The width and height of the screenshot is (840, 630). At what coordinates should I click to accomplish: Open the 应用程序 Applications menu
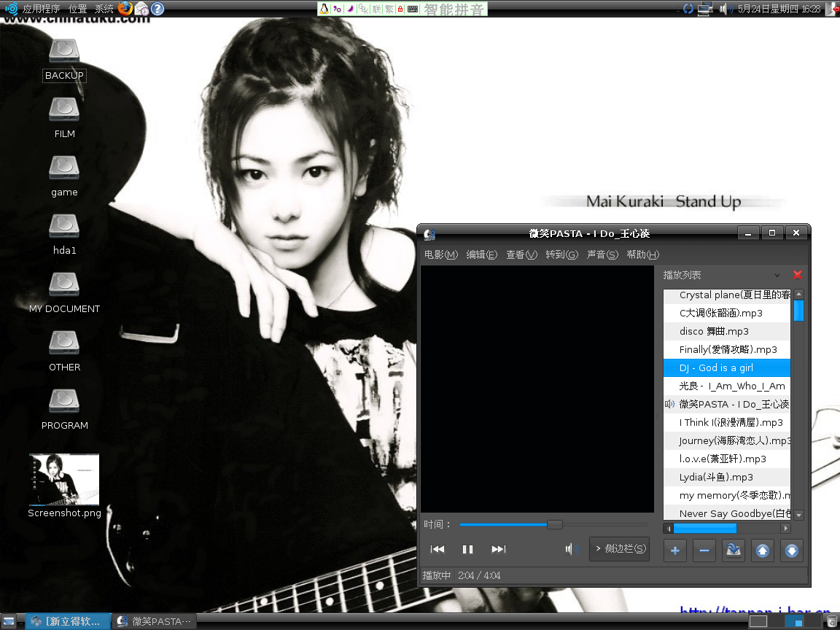(42, 9)
